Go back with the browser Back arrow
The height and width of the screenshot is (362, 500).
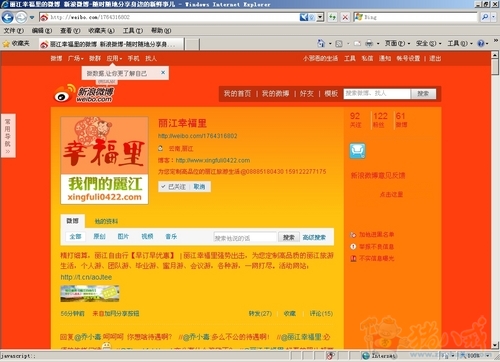[x=7, y=17]
